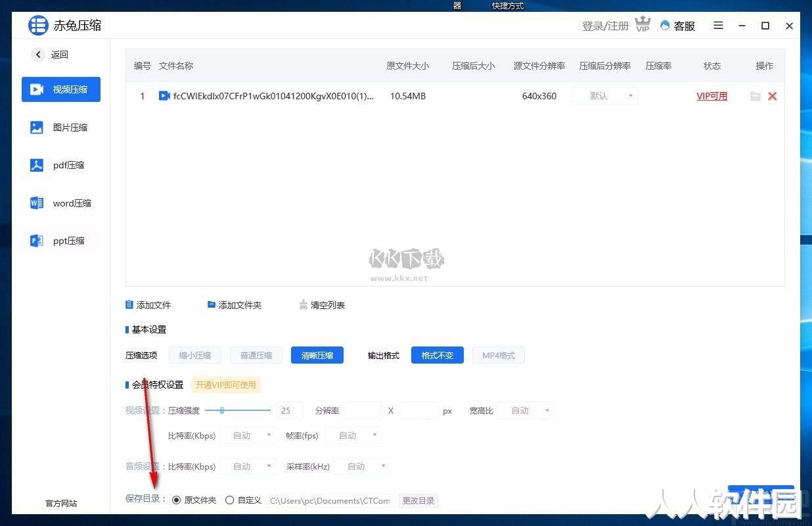This screenshot has width=812, height=526.
Task: Click 更改目录 button
Action: [418, 500]
